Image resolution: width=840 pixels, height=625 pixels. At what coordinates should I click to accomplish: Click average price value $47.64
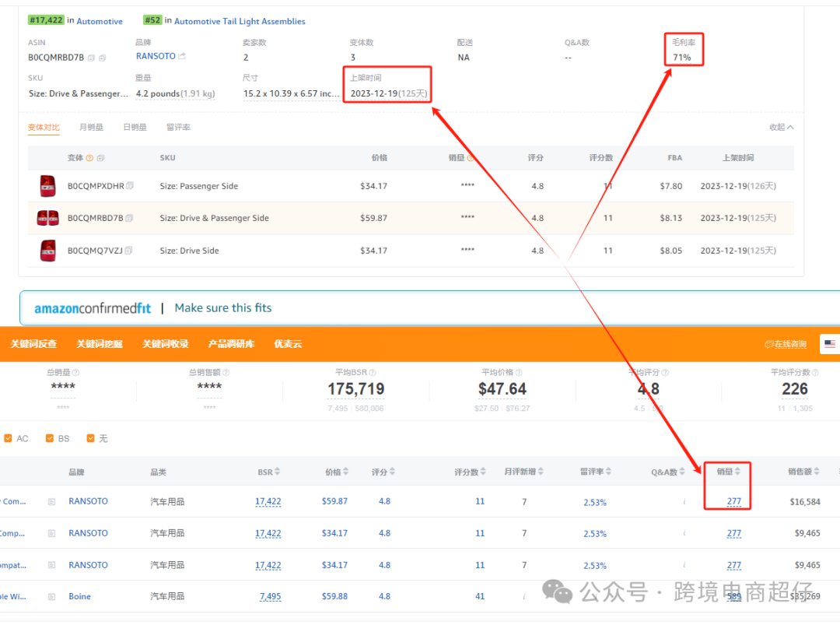[x=502, y=389]
